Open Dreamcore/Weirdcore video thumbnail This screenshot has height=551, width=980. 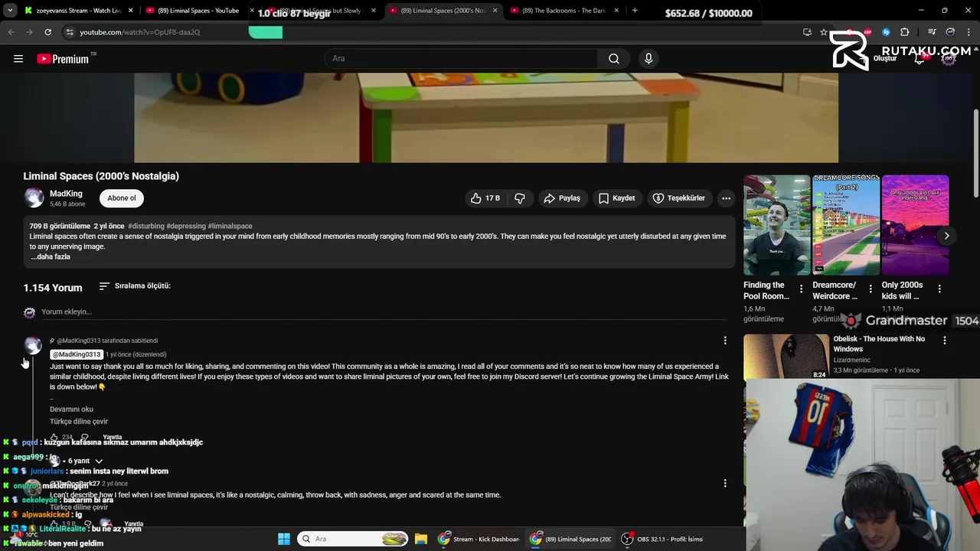846,226
